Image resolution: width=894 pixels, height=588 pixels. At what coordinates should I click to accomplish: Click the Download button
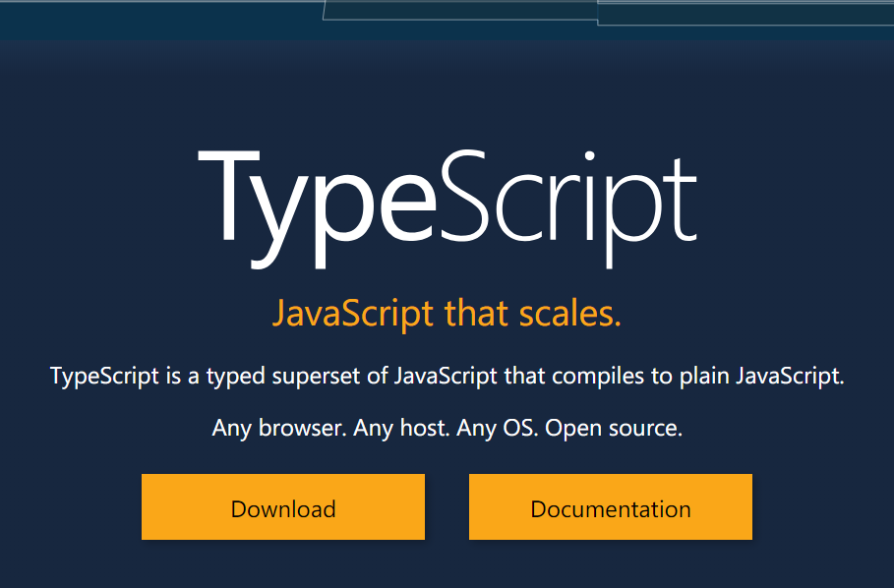point(283,506)
